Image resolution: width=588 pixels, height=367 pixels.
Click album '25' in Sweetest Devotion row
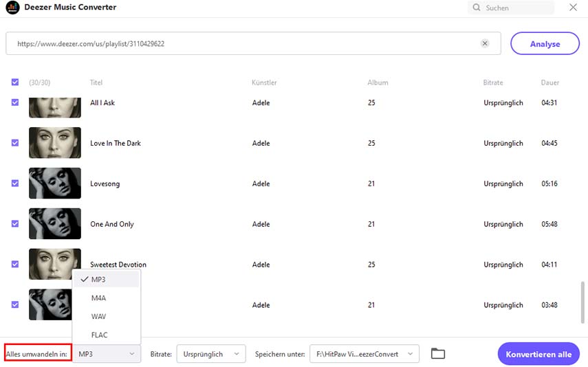pos(371,265)
